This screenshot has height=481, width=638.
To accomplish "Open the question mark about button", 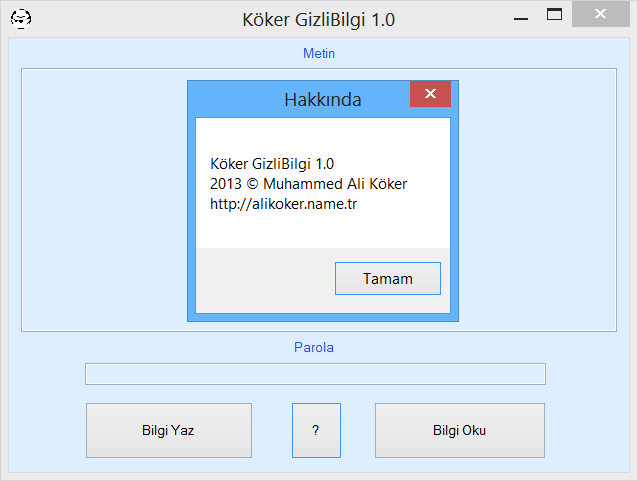I will 316,430.
